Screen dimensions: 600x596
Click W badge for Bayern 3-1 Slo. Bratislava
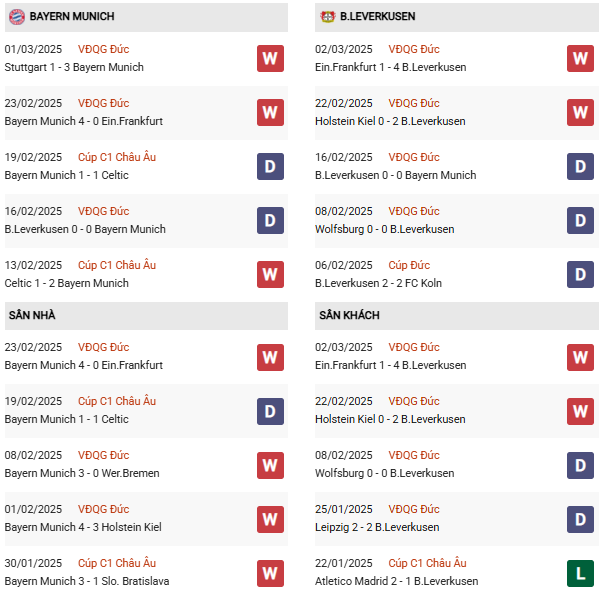[x=270, y=572]
